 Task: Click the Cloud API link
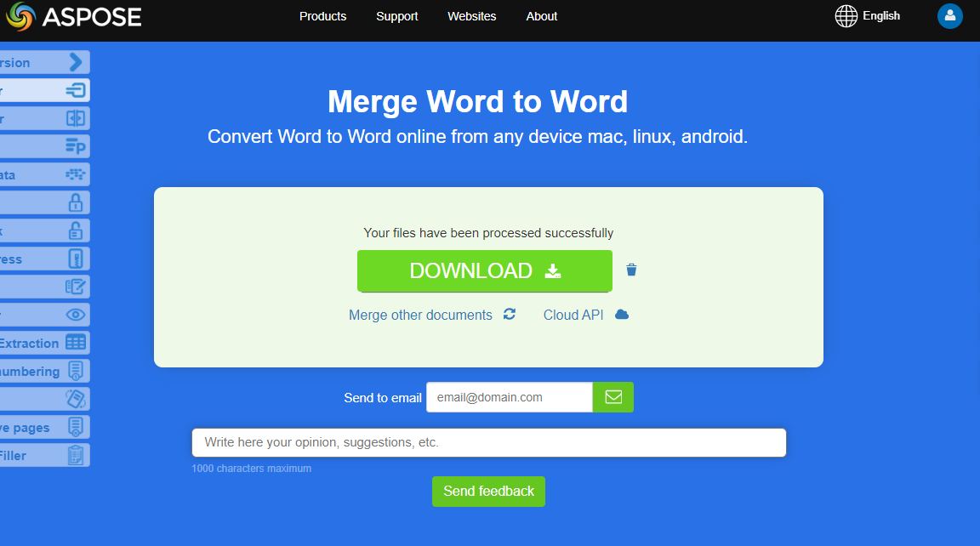point(573,315)
